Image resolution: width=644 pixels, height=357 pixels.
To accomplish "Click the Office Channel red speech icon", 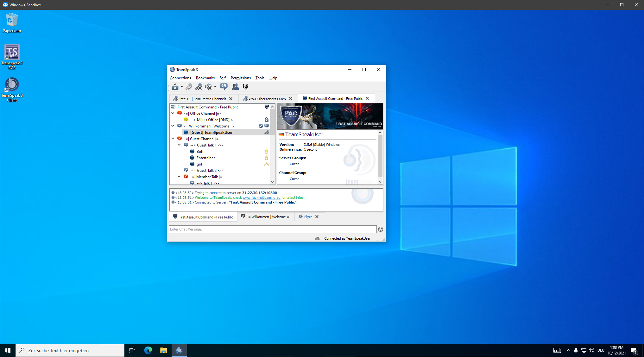I will coord(180,113).
